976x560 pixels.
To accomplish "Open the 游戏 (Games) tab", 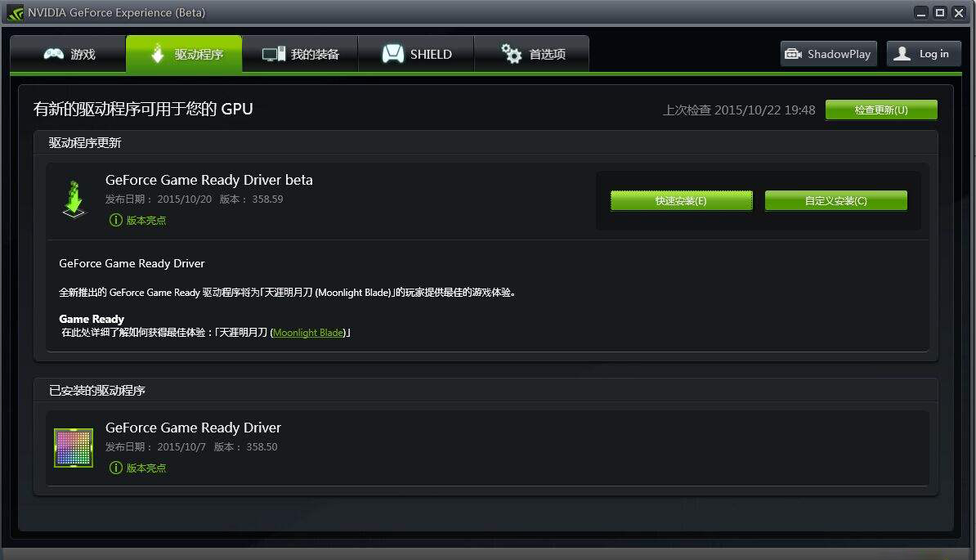I will pyautogui.click(x=68, y=53).
